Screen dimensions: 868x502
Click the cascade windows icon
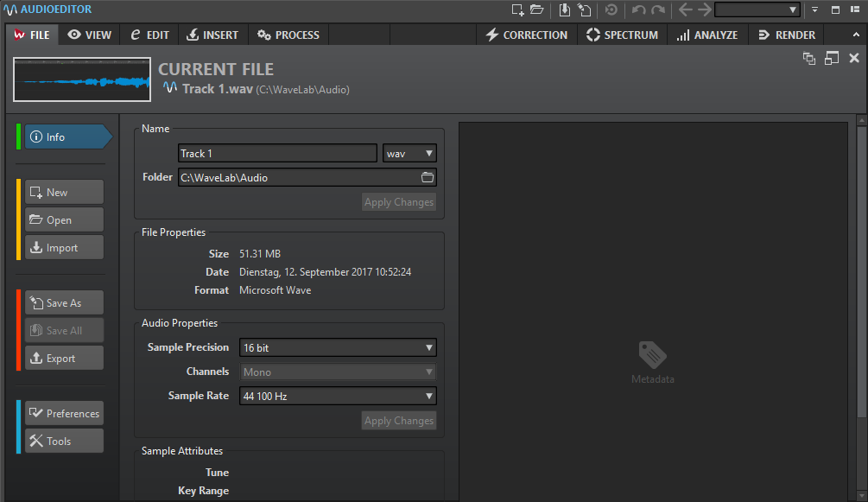[x=808, y=58]
